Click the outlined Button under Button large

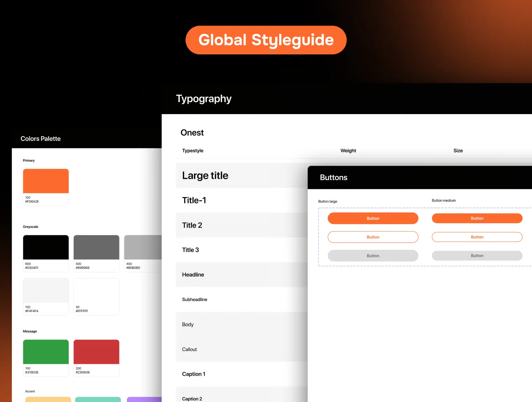[x=373, y=237]
